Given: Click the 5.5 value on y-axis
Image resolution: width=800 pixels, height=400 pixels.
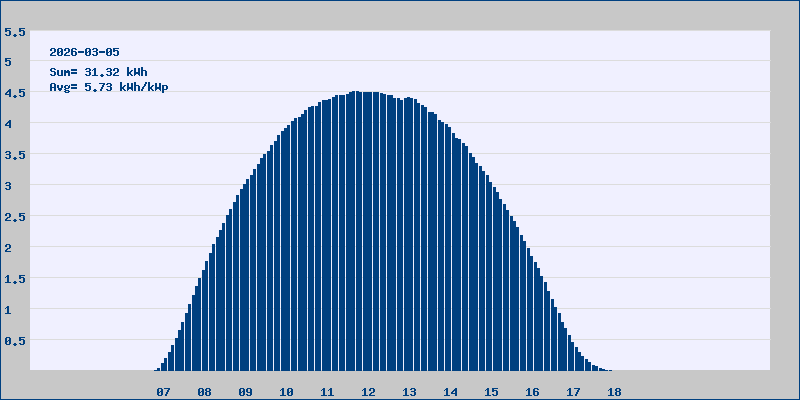Looking at the screenshot, I should (x=15, y=32).
